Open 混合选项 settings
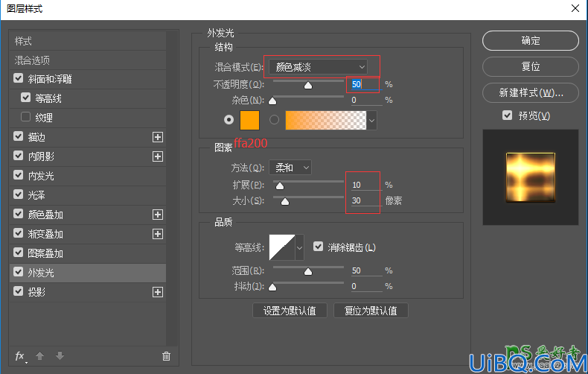The height and width of the screenshot is (374, 588). click(x=88, y=60)
